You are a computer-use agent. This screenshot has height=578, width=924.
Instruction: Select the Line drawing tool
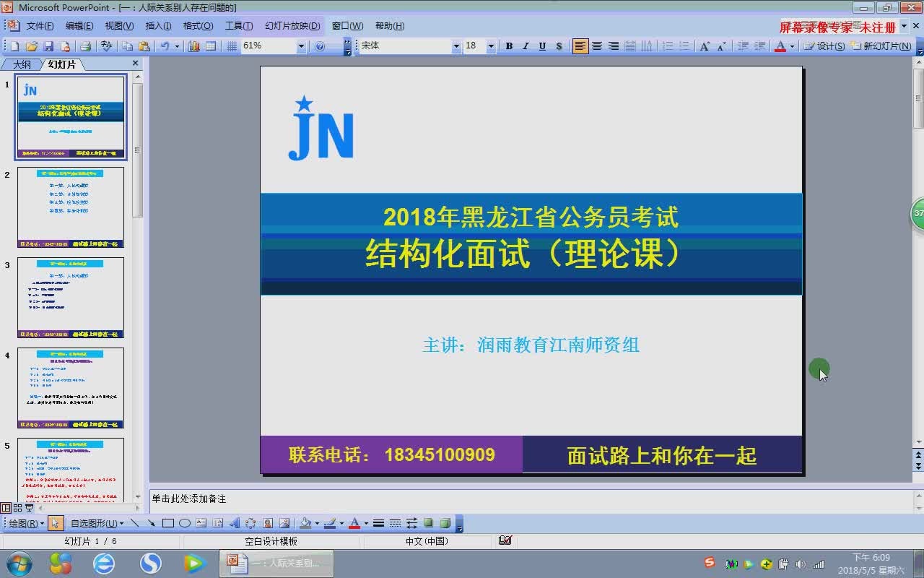coord(134,523)
